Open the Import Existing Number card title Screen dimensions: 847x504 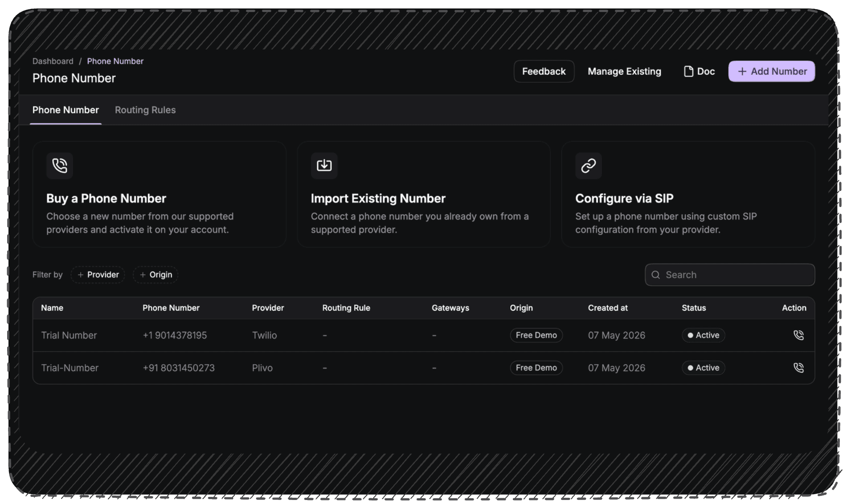[378, 199]
